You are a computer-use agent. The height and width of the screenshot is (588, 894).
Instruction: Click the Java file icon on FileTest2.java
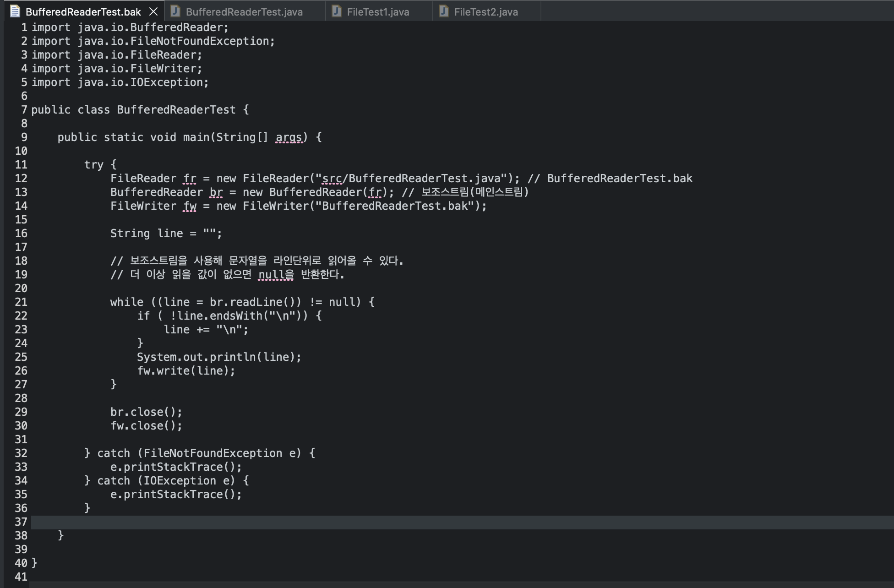coord(443,11)
